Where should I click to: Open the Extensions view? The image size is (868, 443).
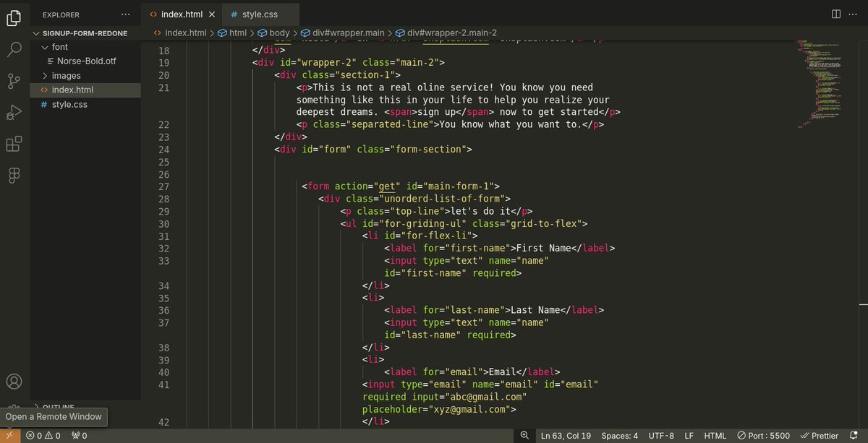[x=14, y=145]
